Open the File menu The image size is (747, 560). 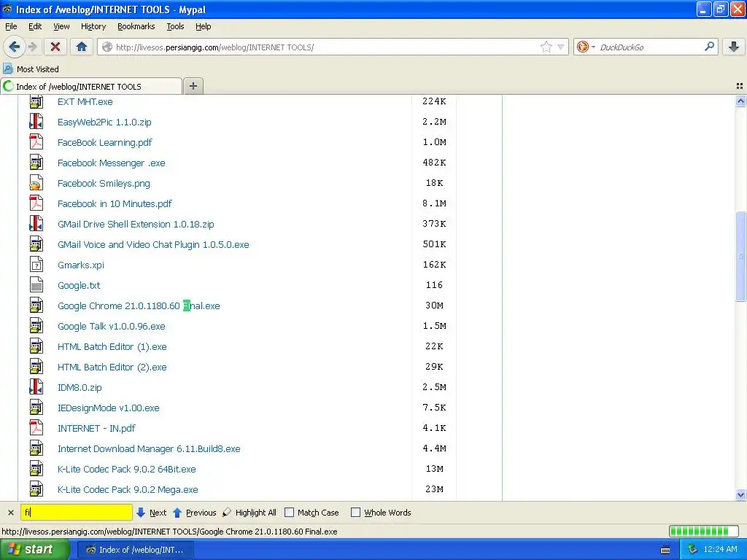click(11, 26)
